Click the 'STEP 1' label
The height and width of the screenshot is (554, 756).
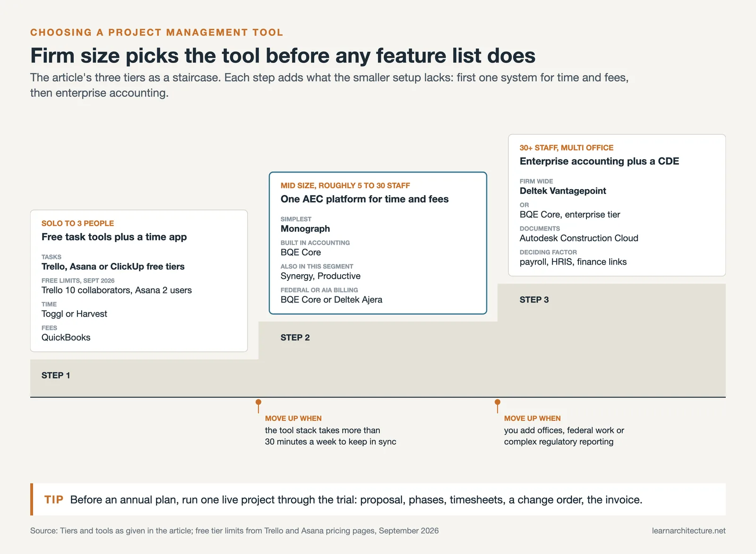(56, 375)
